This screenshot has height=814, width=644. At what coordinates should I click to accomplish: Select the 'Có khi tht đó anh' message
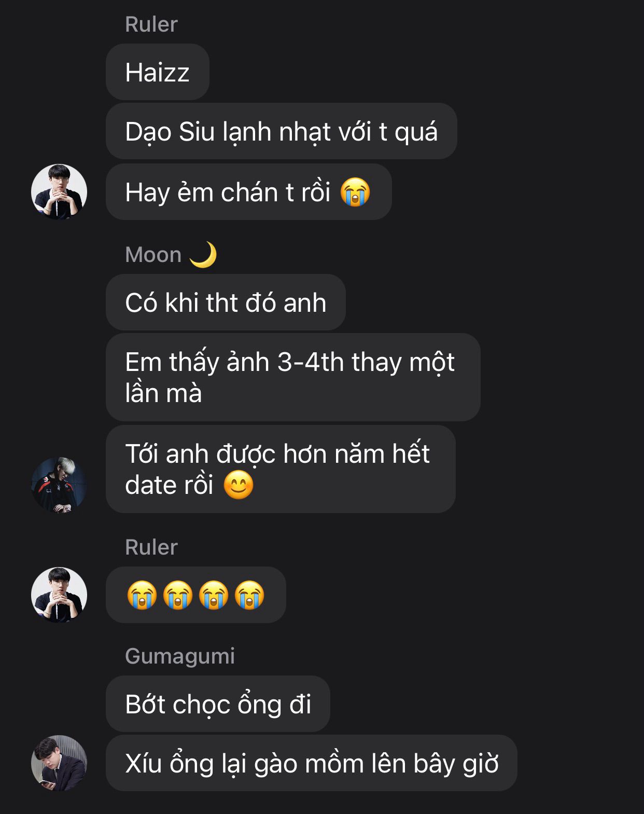(x=226, y=302)
